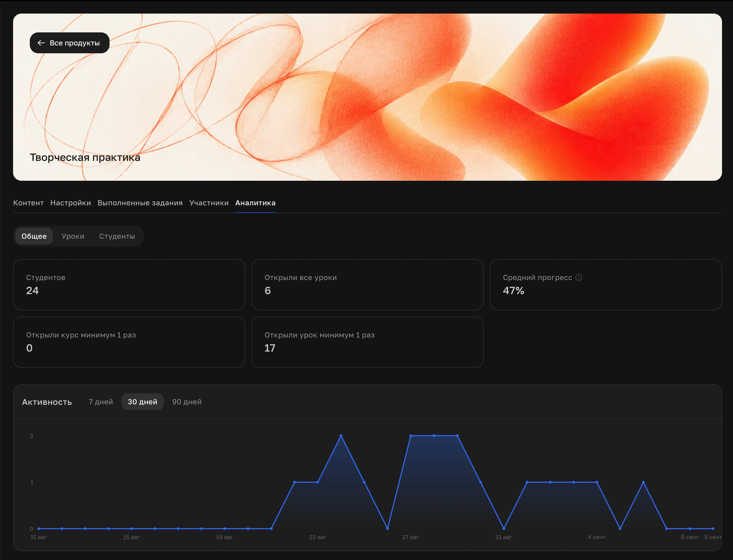Image resolution: width=733 pixels, height=560 pixels.
Task: Click the chart data point above 31 авг
Action: (x=504, y=528)
